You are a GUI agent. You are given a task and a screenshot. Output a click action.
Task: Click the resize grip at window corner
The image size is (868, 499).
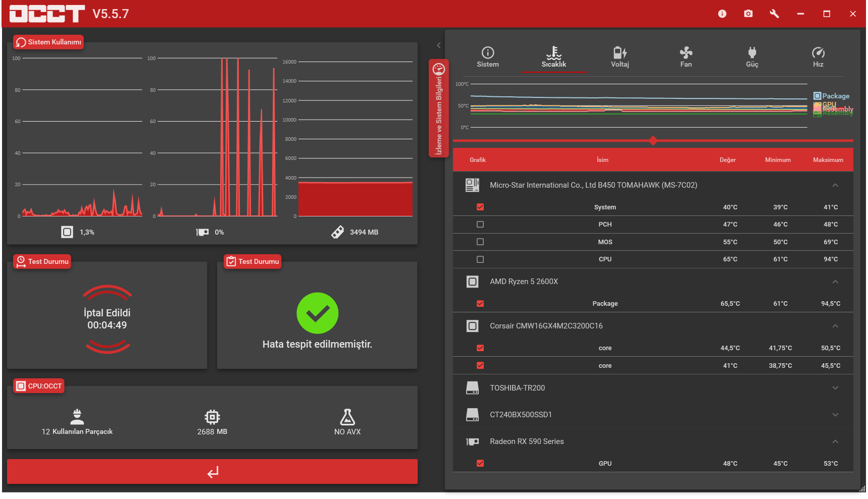(x=862, y=488)
